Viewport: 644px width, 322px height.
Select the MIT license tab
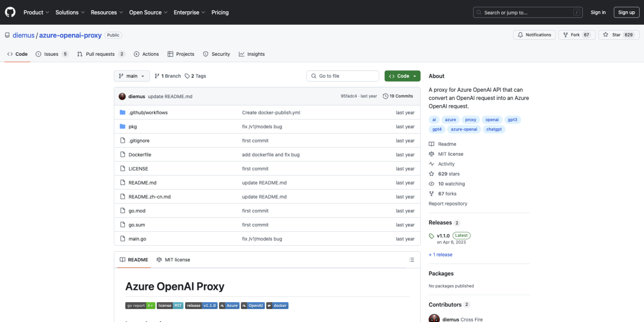pos(173,260)
